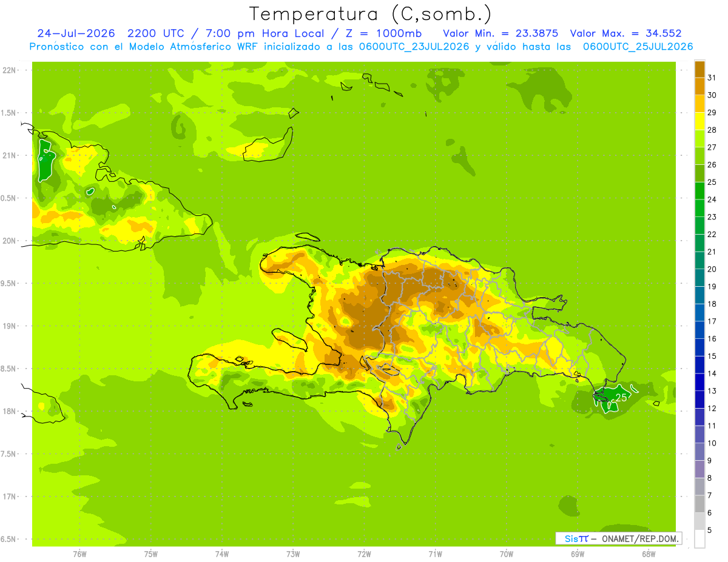Click the legend value '6'
728x562 pixels.
710,513
